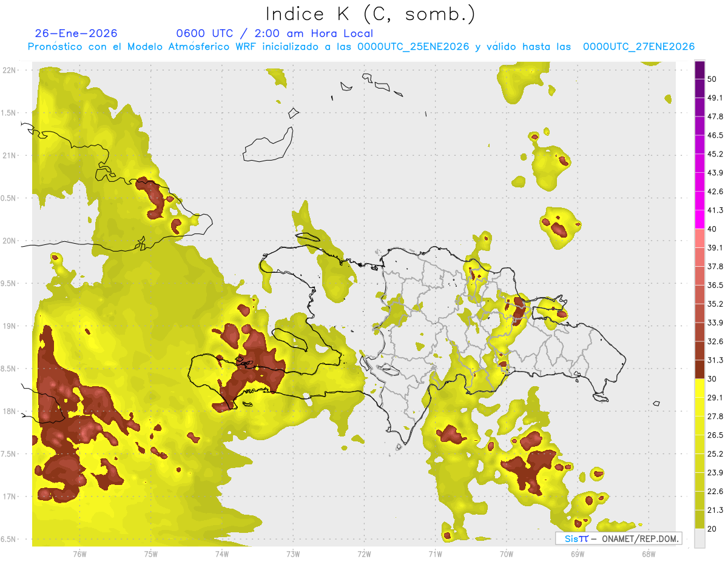
Task: Click the "45.2" colorbar label
Action: point(715,154)
